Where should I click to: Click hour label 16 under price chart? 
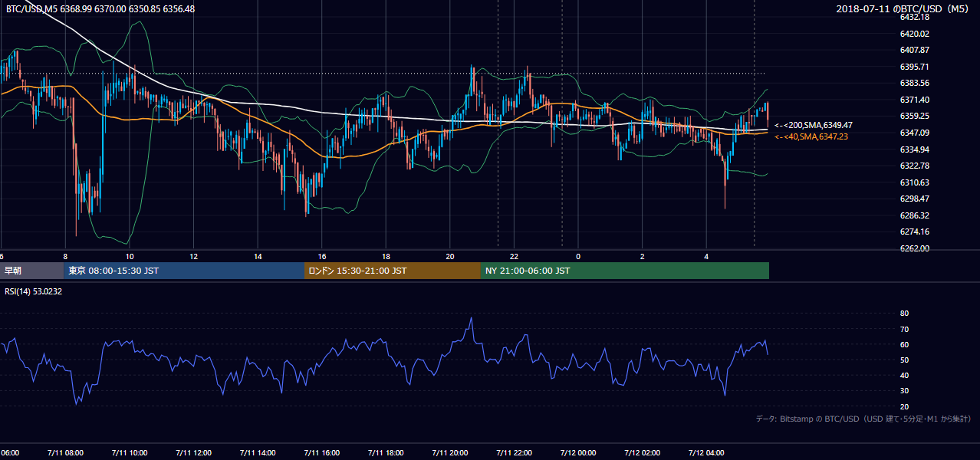(x=322, y=257)
